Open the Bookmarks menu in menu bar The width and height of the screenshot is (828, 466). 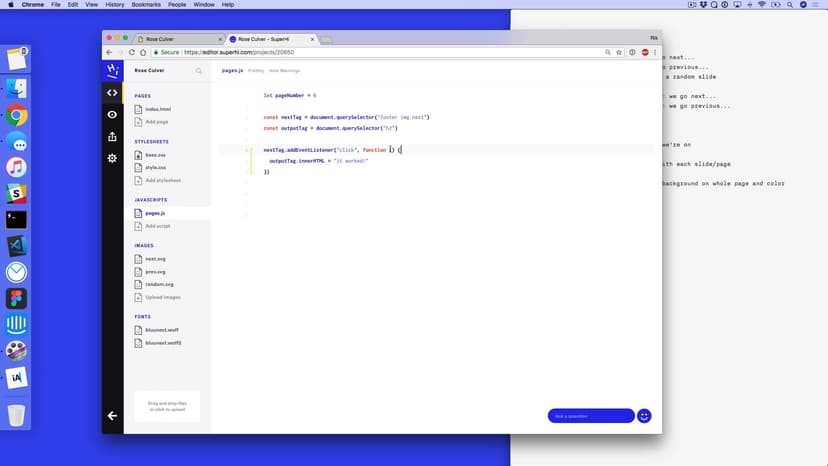[x=147, y=5]
